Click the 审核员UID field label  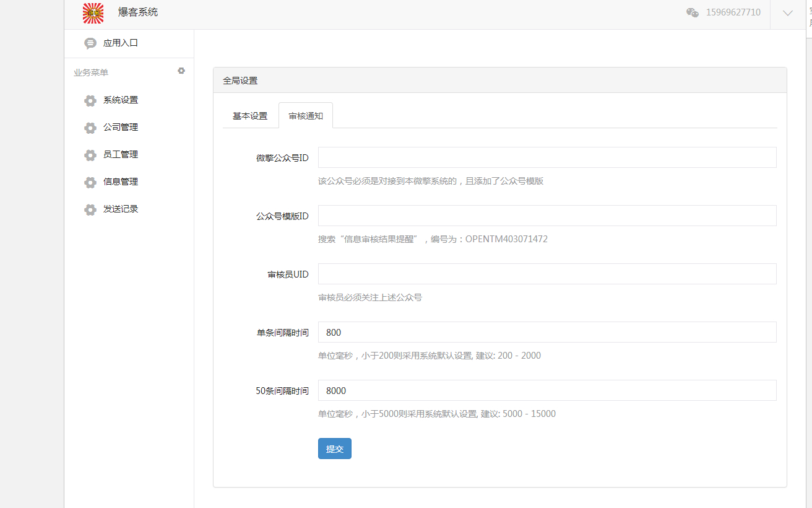point(288,274)
